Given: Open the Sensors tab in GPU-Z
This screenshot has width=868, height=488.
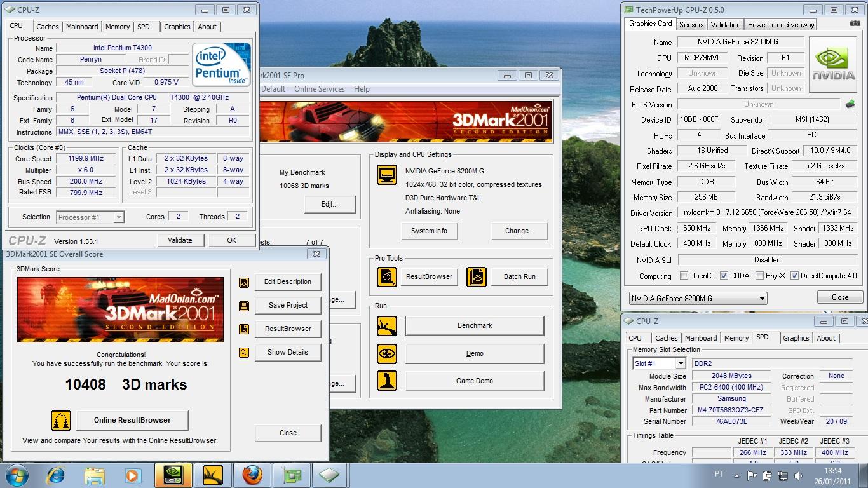Looking at the screenshot, I should (x=691, y=25).
